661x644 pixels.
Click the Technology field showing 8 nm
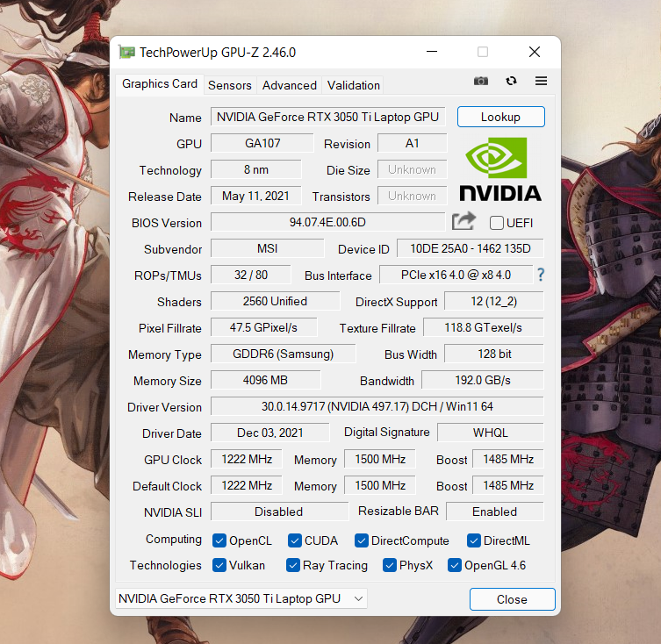256,169
